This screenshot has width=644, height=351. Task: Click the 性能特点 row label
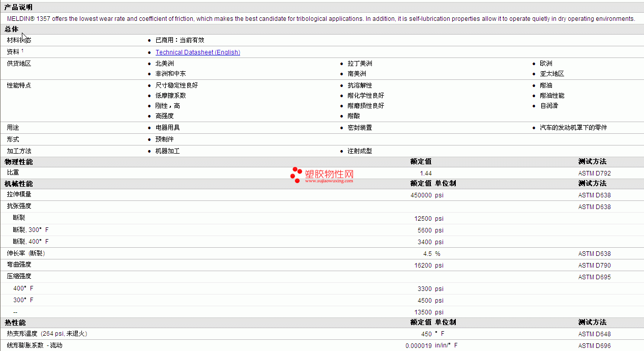coord(19,85)
